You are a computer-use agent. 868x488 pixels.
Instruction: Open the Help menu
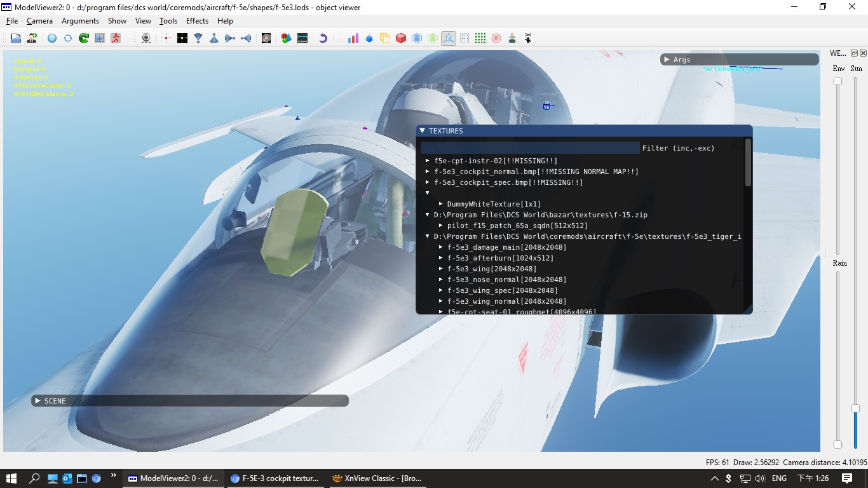(225, 21)
